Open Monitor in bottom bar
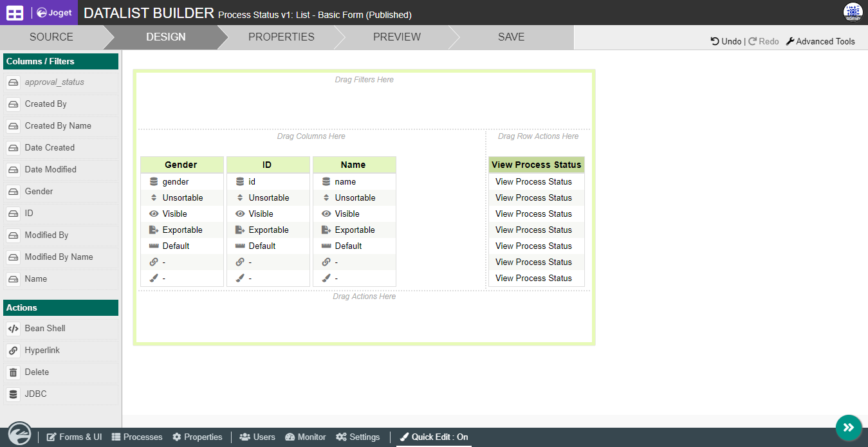868x447 pixels. (306, 437)
